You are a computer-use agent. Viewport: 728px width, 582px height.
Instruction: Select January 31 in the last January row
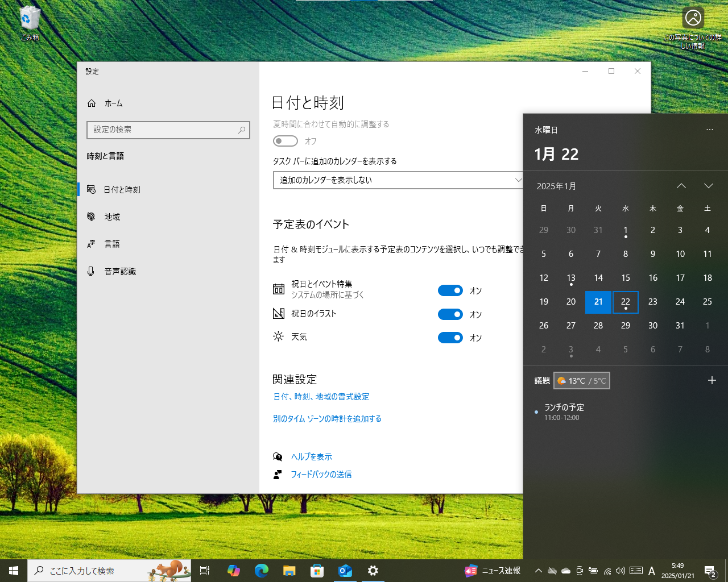pos(680,326)
